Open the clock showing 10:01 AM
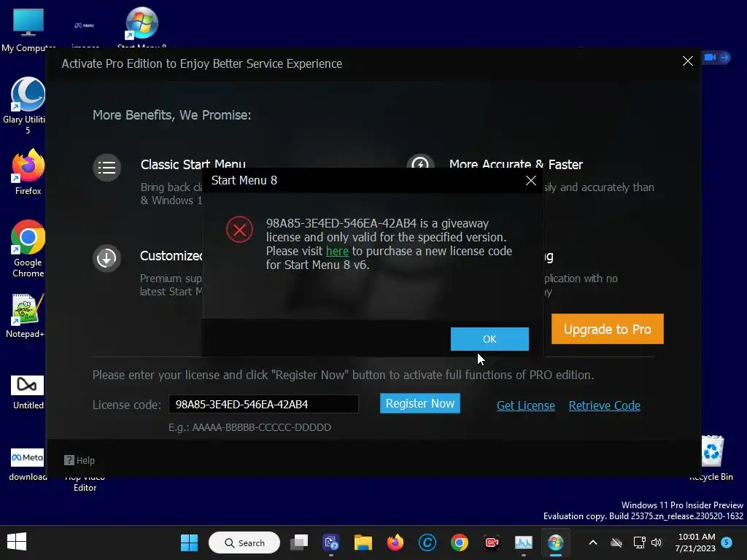The height and width of the screenshot is (560, 747). pos(695,542)
